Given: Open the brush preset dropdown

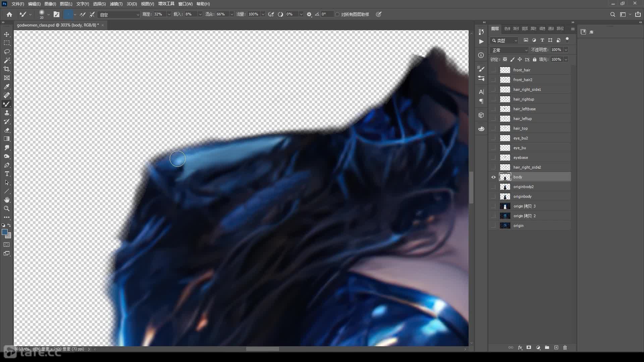Looking at the screenshot, I should pyautogui.click(x=49, y=14).
